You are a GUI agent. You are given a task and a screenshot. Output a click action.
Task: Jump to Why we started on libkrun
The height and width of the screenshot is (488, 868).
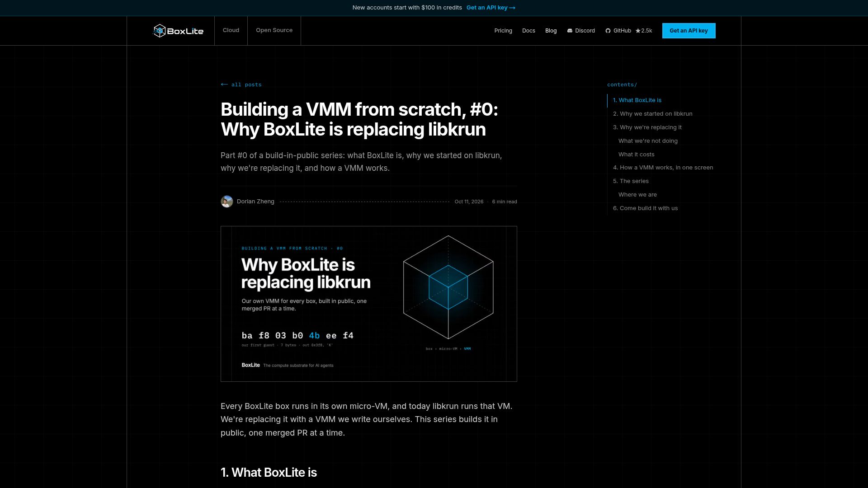652,114
